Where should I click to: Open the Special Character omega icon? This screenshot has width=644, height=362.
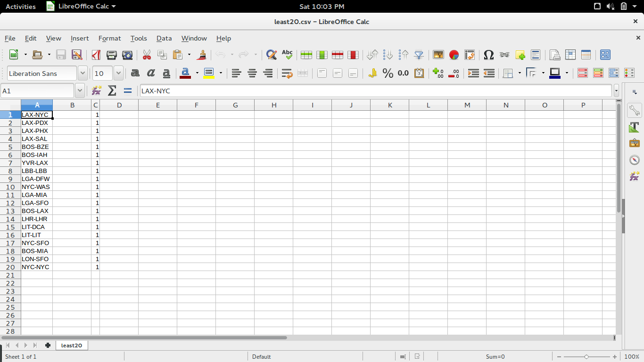click(x=489, y=55)
